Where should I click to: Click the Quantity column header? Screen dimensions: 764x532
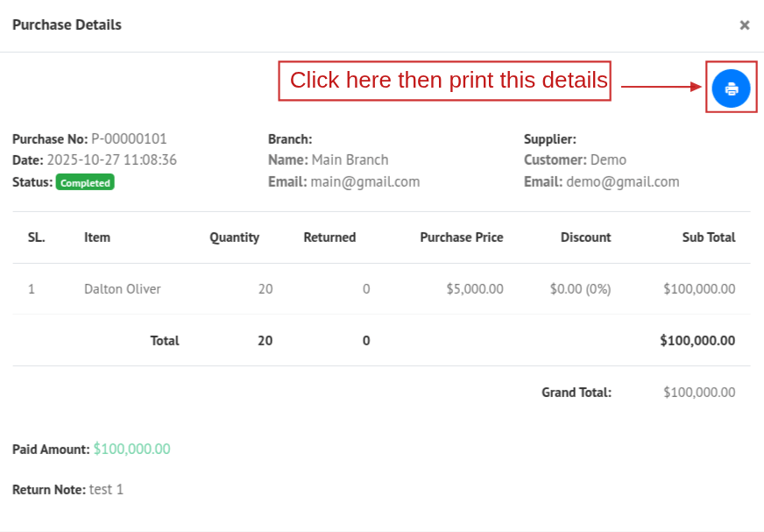234,238
